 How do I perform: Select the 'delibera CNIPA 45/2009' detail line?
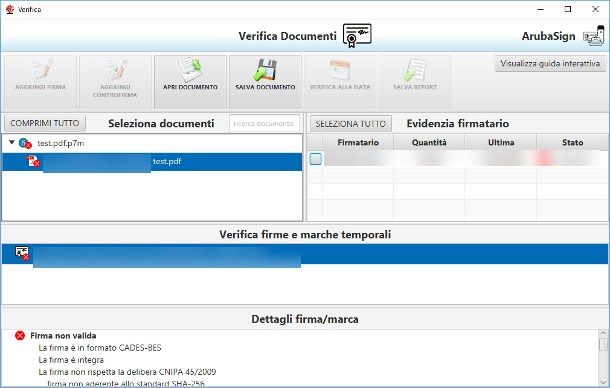pyautogui.click(x=127, y=372)
